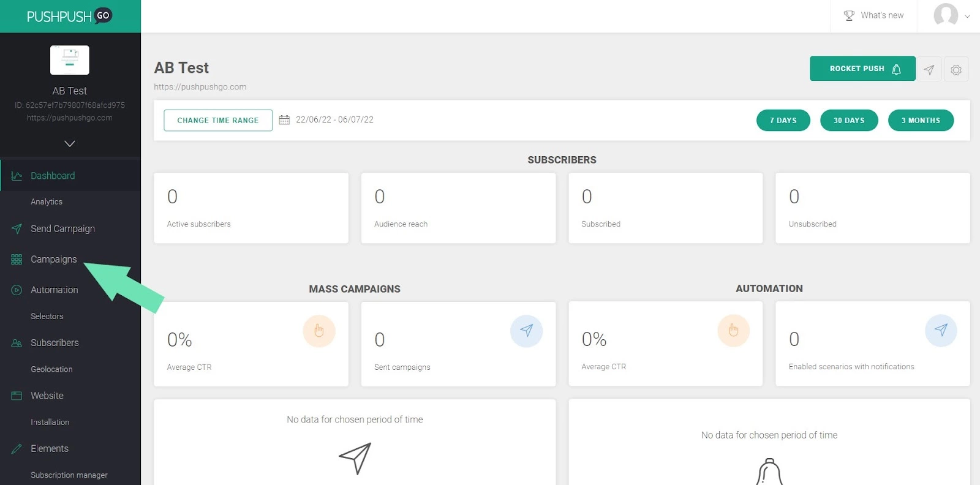Click the Sent campaigns paper plane icon
This screenshot has width=980, height=485.
526,331
